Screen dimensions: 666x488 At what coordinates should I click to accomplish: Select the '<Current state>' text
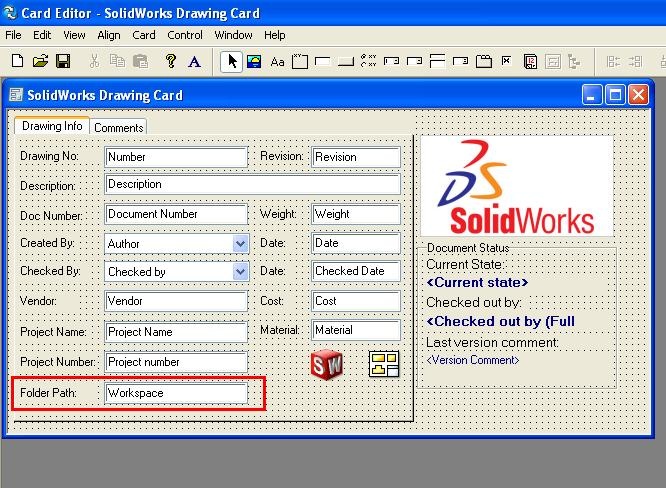coord(477,282)
